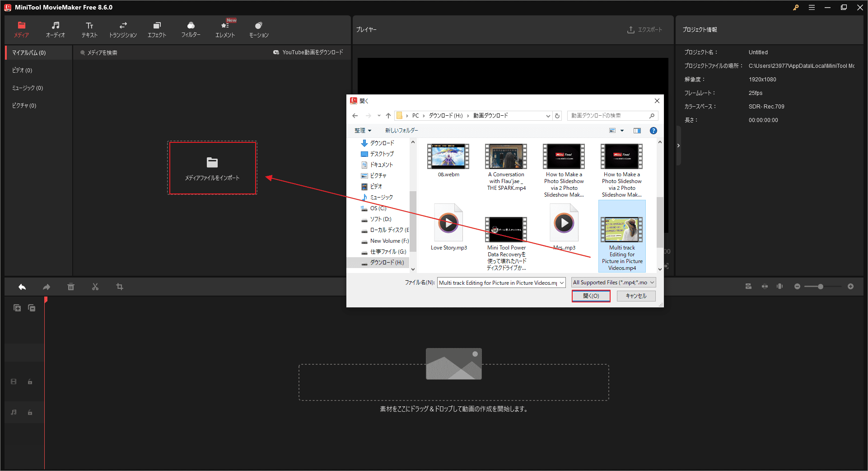Image resolution: width=868 pixels, height=471 pixels.
Task: Select the ビデオ (0) sidebar category
Action: (21, 70)
